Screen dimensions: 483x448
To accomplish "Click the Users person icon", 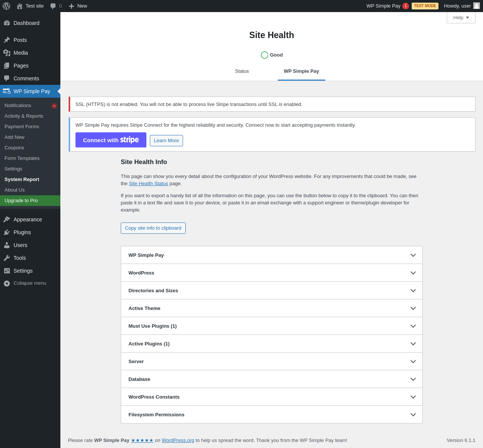I will click(x=7, y=245).
